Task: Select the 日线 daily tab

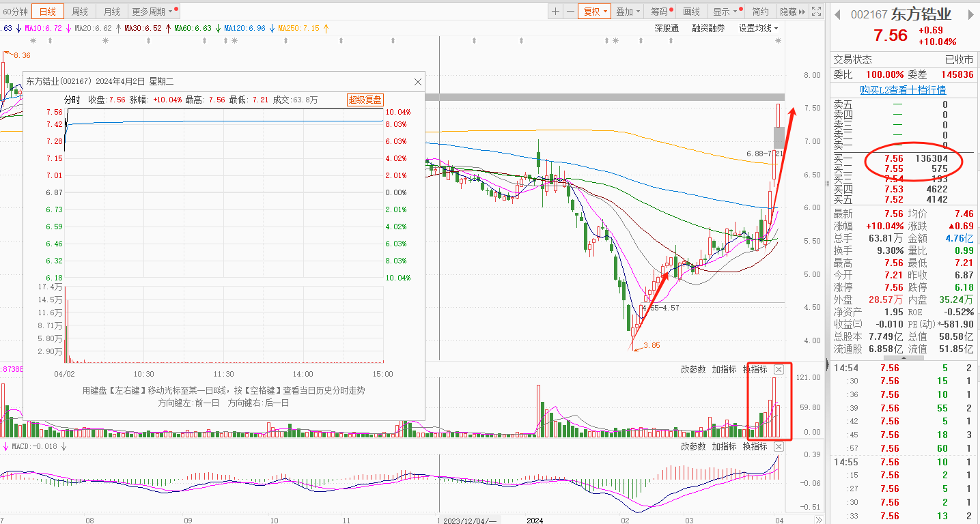Action: click(48, 12)
